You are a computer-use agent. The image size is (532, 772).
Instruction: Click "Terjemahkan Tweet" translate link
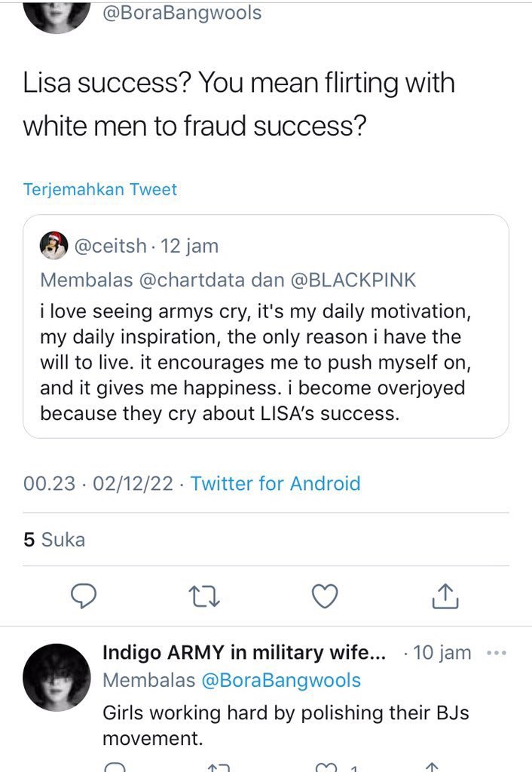[x=100, y=188]
